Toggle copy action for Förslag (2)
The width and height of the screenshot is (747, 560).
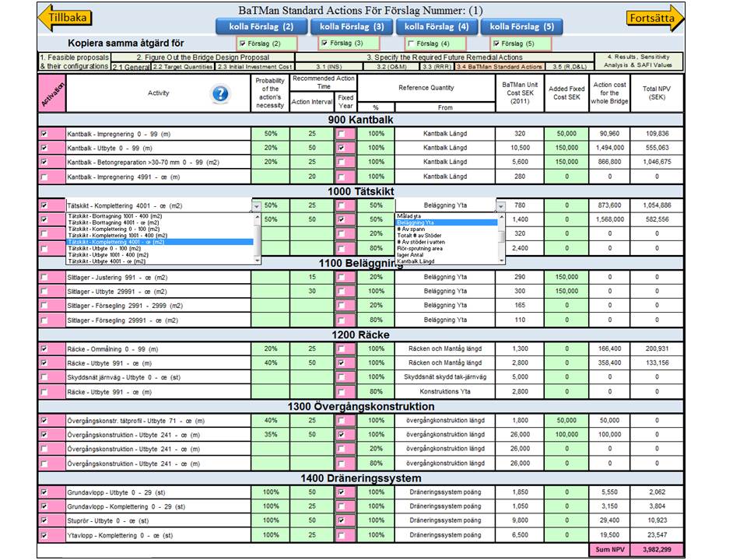click(x=243, y=44)
